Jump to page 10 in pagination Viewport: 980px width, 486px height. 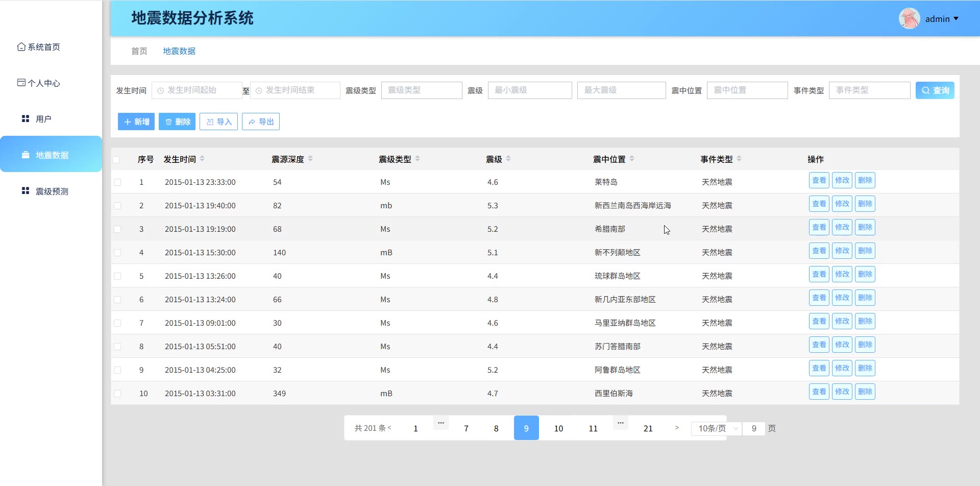tap(558, 428)
